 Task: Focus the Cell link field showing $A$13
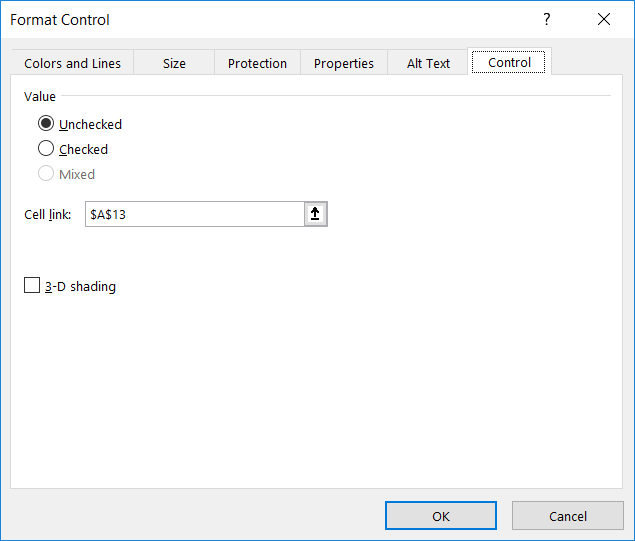click(194, 214)
